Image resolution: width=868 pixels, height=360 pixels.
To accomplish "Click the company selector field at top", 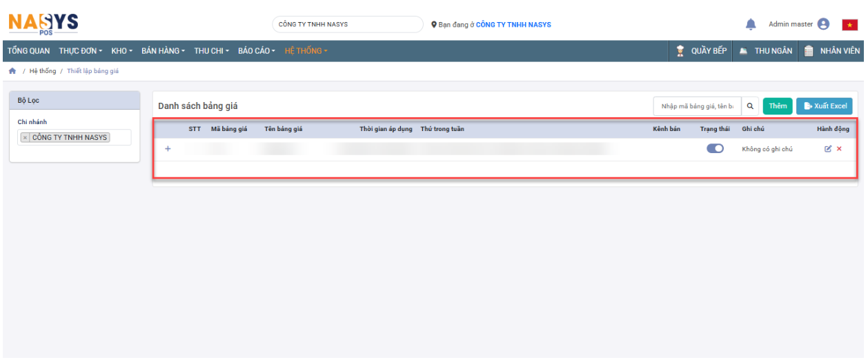I will 347,24.
